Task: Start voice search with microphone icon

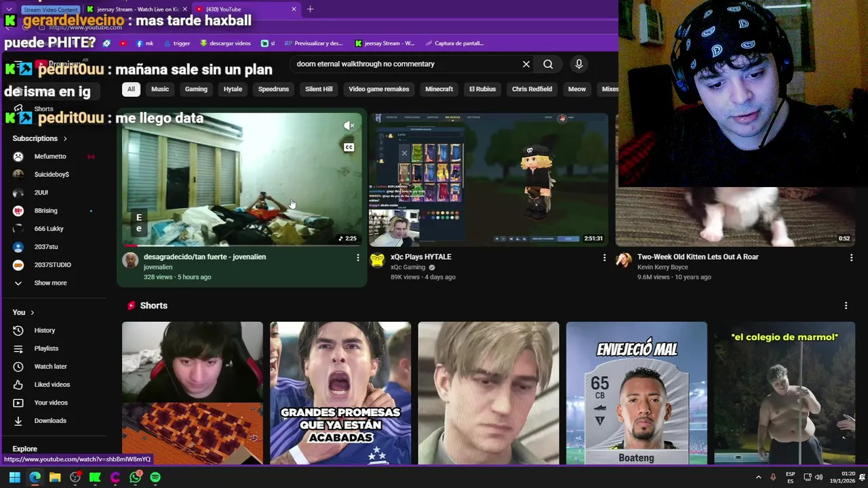Action: pyautogui.click(x=578, y=64)
